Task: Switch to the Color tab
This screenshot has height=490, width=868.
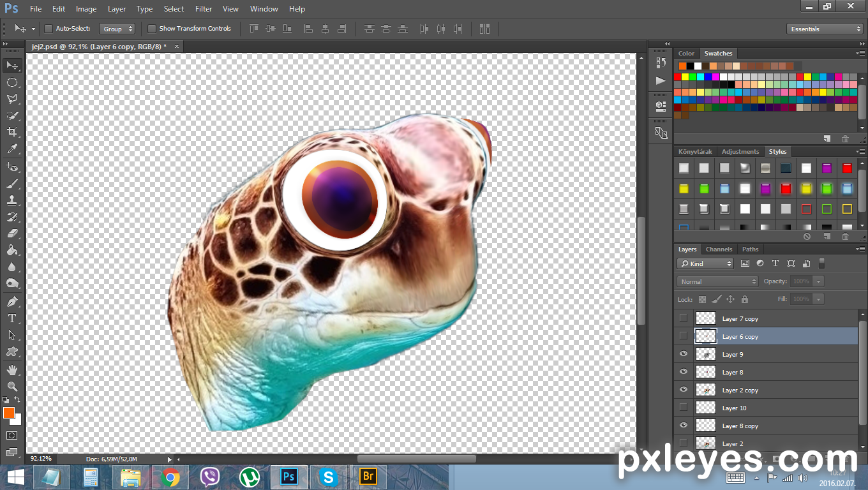Action: (686, 54)
